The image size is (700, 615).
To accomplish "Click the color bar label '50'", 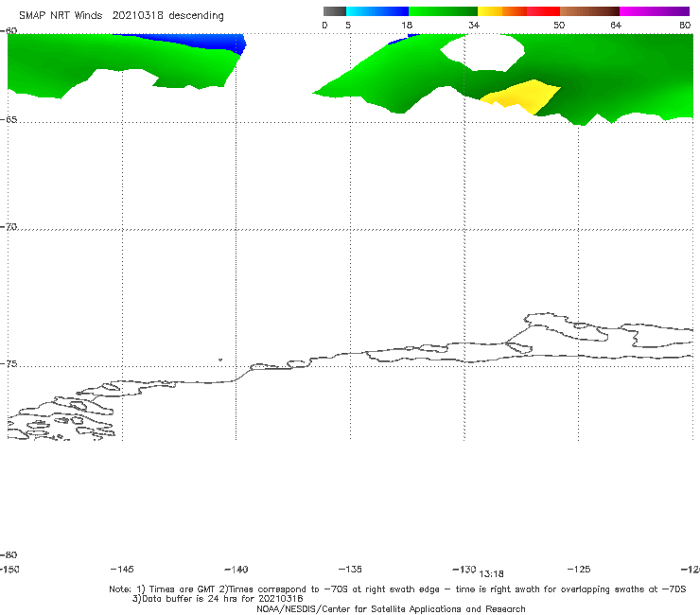I will [559, 25].
